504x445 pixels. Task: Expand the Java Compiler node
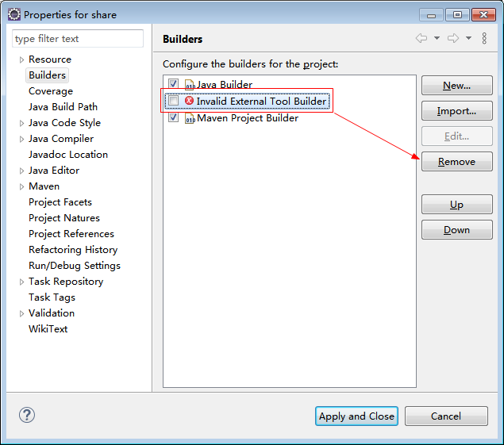coord(21,139)
